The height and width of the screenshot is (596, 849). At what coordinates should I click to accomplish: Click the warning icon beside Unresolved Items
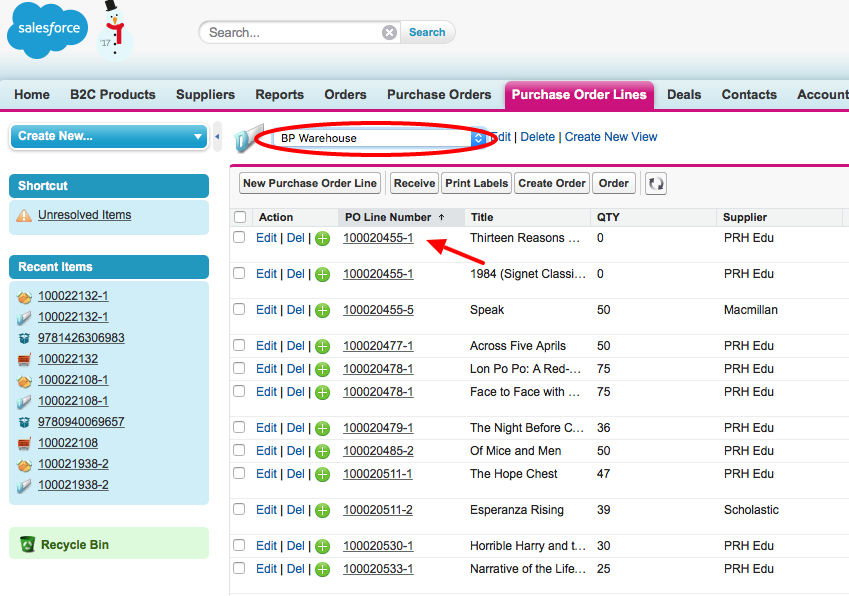(x=24, y=215)
